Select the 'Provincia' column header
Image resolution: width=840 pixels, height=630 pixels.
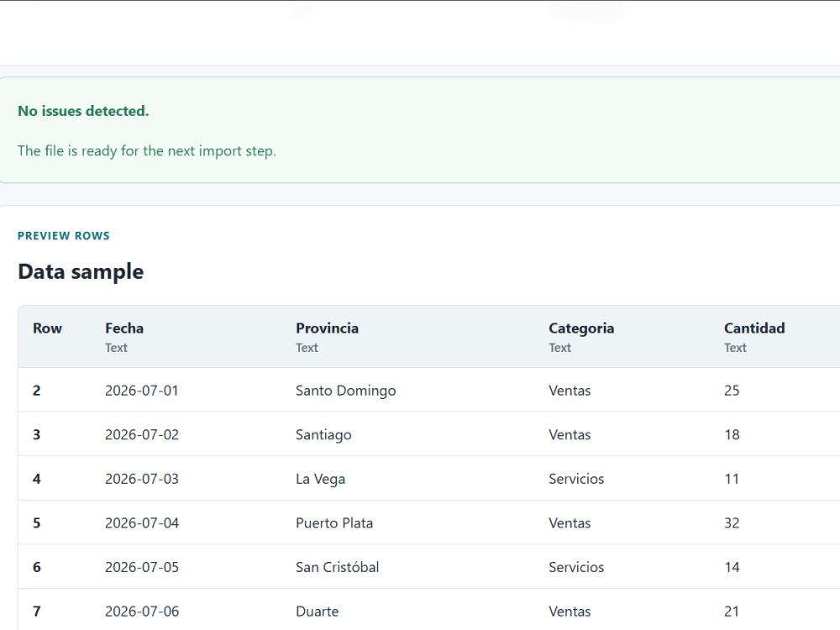tap(328, 328)
